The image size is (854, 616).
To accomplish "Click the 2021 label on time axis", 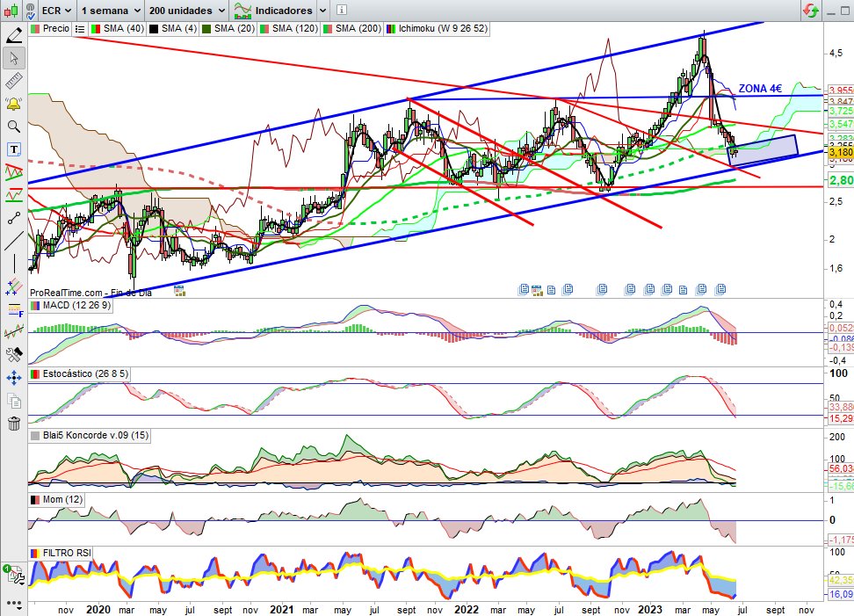I will click(282, 610).
